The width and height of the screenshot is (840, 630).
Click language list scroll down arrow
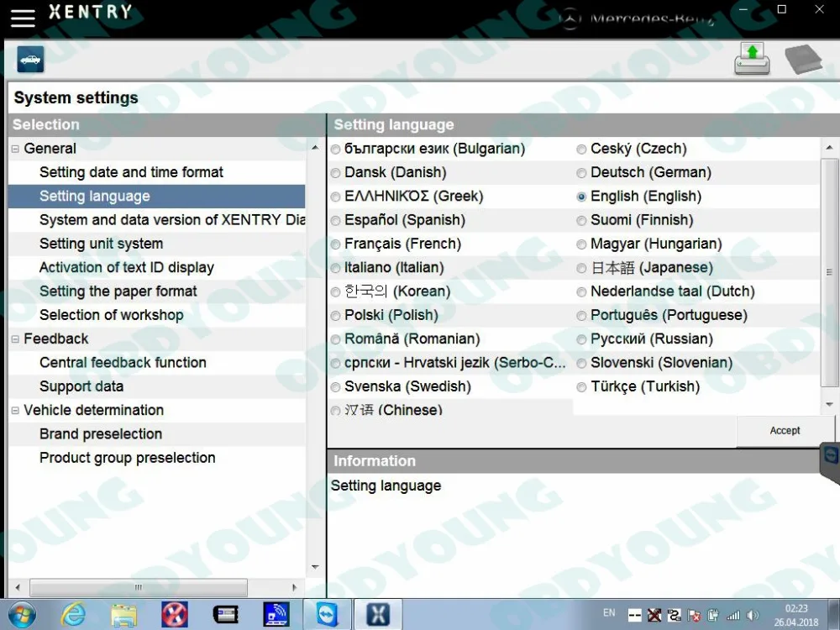[x=829, y=405]
